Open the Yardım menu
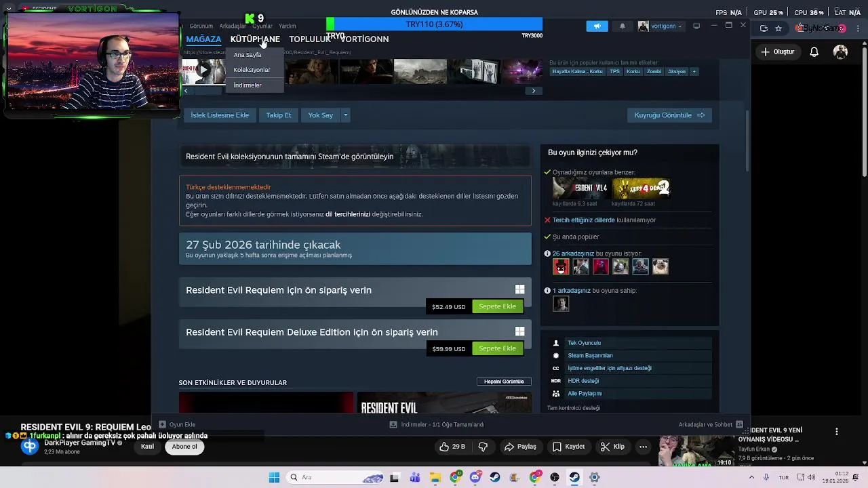 288,26
